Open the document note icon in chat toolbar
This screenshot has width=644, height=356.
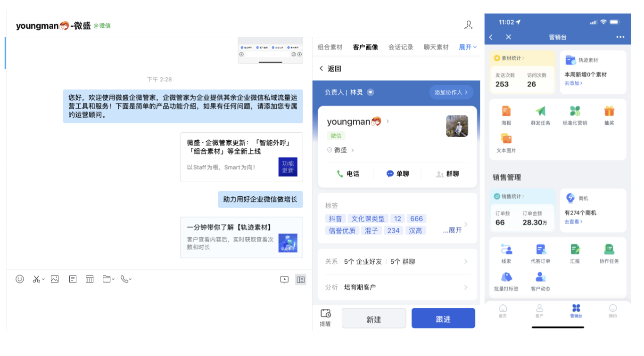[73, 279]
